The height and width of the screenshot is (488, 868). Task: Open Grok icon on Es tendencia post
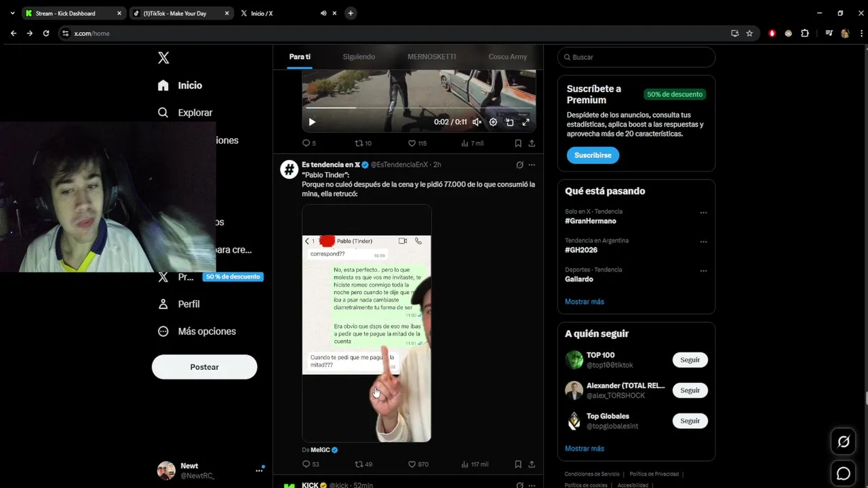tap(519, 165)
